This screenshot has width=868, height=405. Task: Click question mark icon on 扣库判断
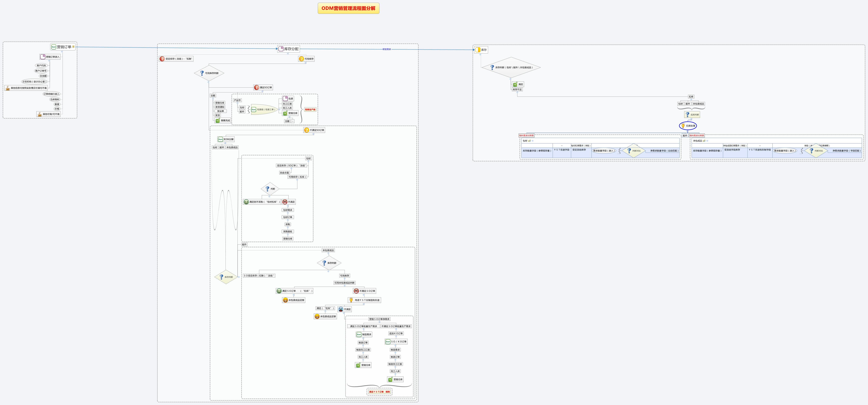click(687, 115)
